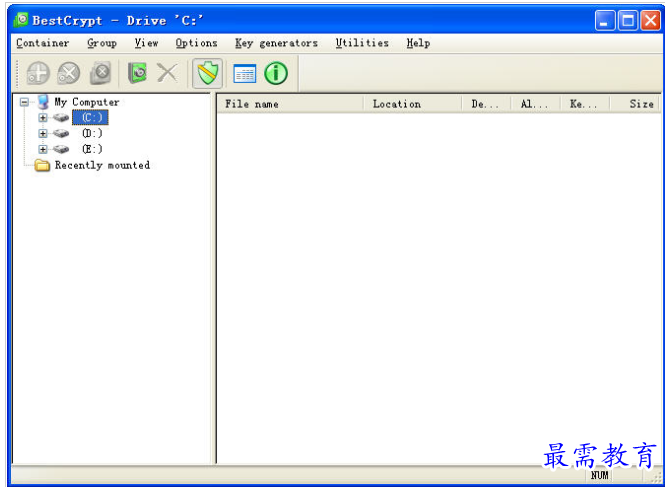Select the (D:) drive label

[92, 134]
